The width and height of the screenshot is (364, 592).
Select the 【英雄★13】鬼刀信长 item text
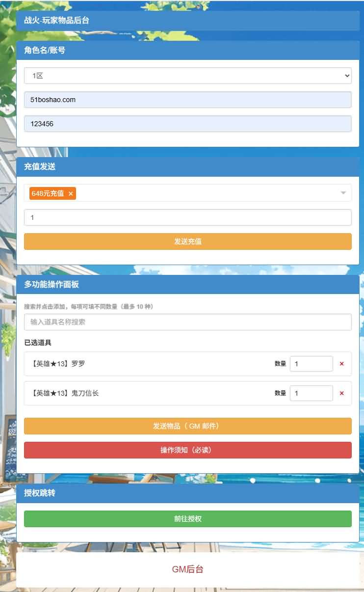point(65,393)
